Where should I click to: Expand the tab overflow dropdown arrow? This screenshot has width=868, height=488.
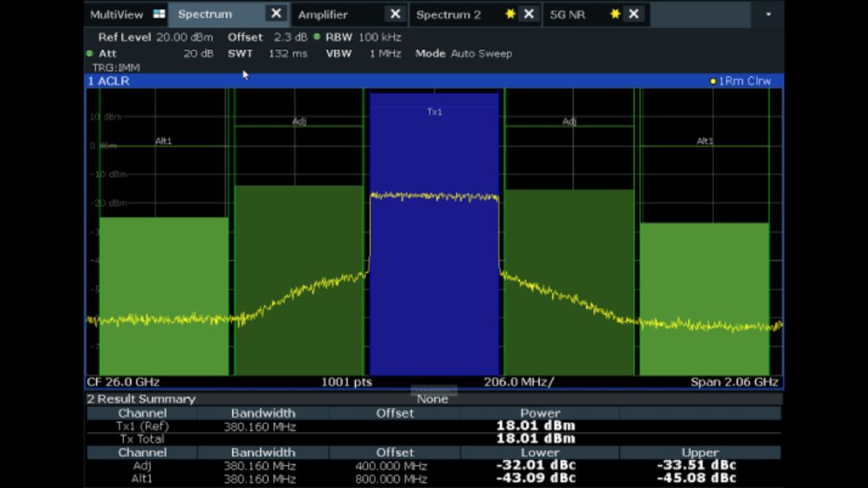pyautogui.click(x=768, y=14)
